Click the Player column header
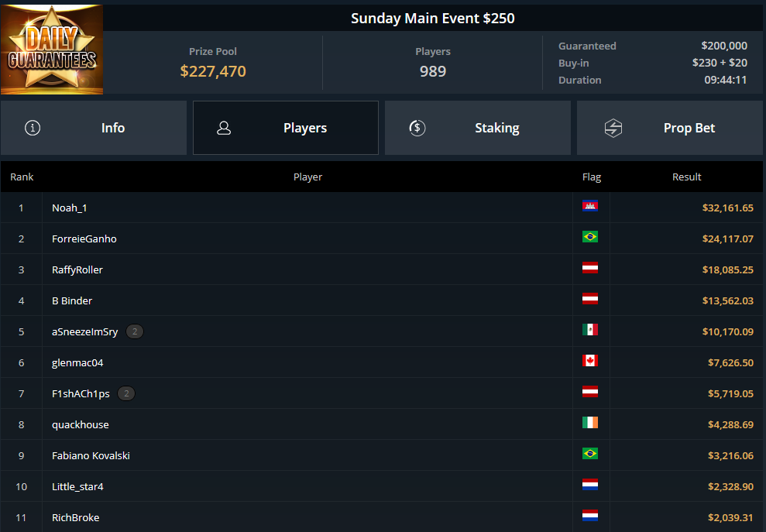Image resolution: width=766 pixels, height=532 pixels. [x=307, y=177]
